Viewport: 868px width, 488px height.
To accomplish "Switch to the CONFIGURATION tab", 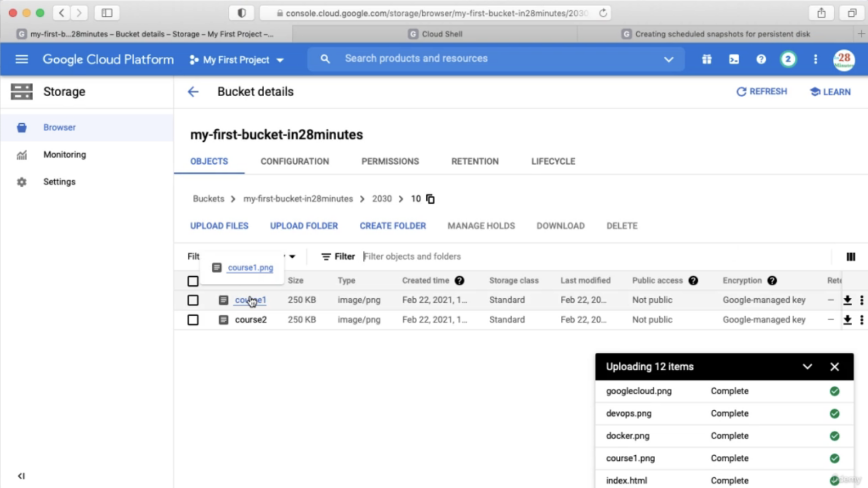I will [x=295, y=161].
